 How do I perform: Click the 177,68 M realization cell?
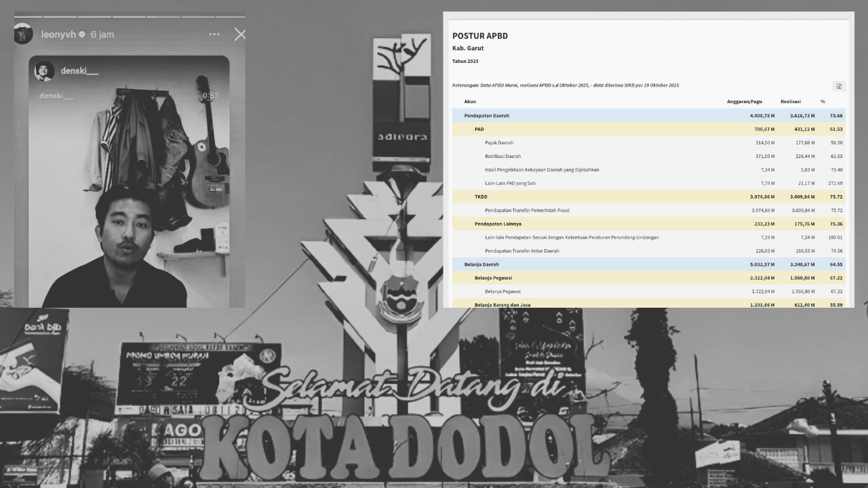click(805, 143)
